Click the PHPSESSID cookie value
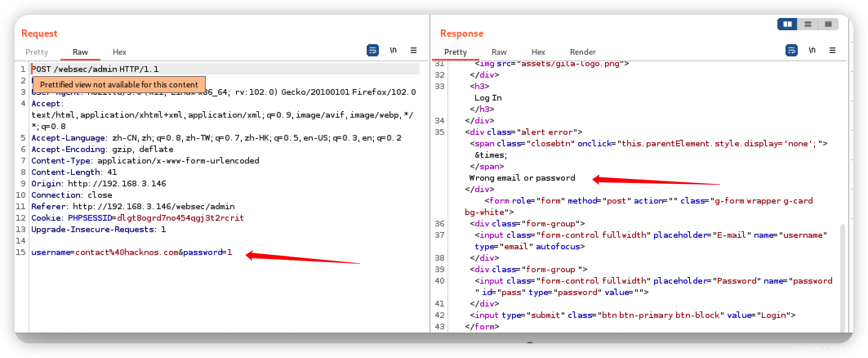868x358 pixels. coord(180,218)
